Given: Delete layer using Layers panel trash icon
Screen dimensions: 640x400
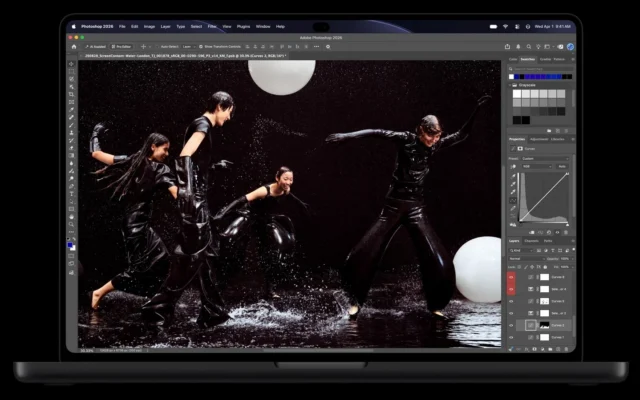Looking at the screenshot, I should tap(566, 349).
